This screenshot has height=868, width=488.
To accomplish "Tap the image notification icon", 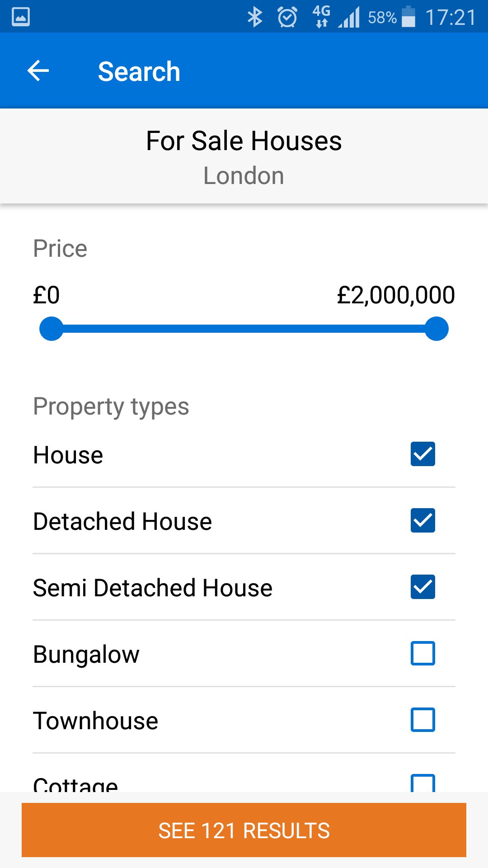I will [x=21, y=17].
